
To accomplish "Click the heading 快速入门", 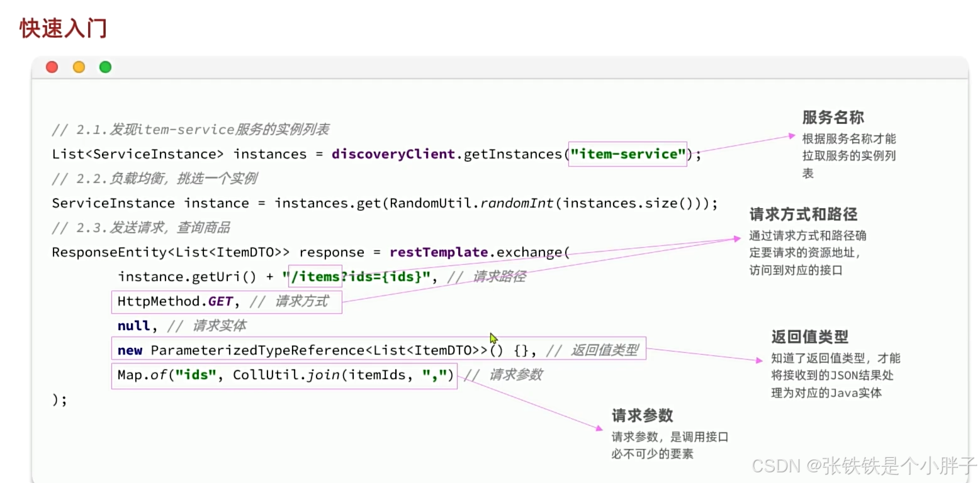I will 63,28.
